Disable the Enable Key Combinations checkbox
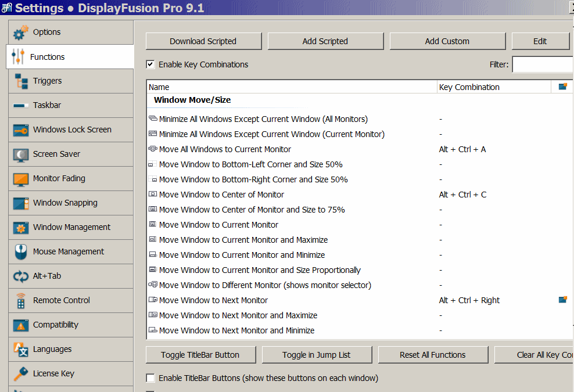 150,64
